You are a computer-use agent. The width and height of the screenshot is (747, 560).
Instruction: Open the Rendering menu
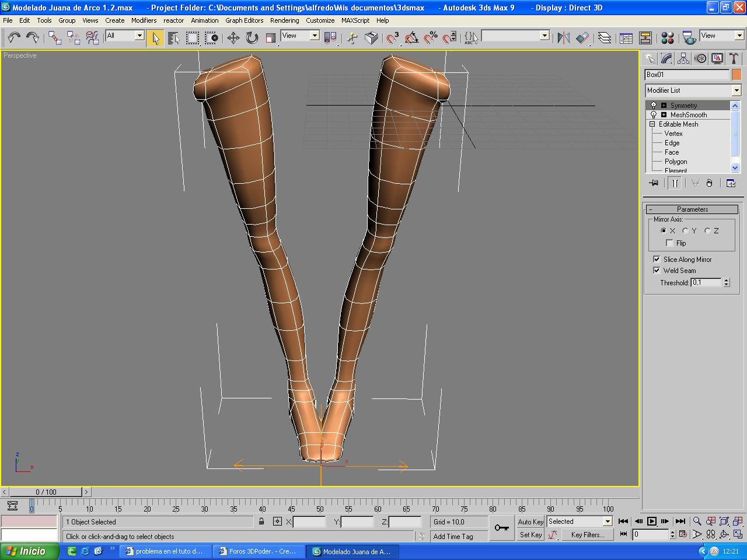[284, 20]
